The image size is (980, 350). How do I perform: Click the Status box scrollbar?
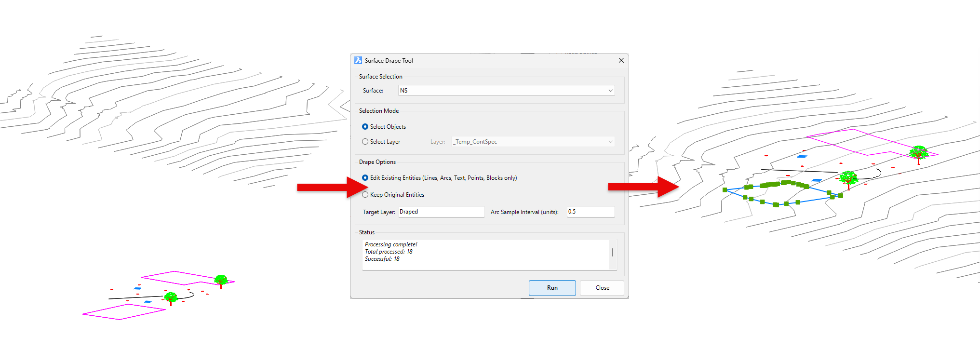click(x=613, y=254)
